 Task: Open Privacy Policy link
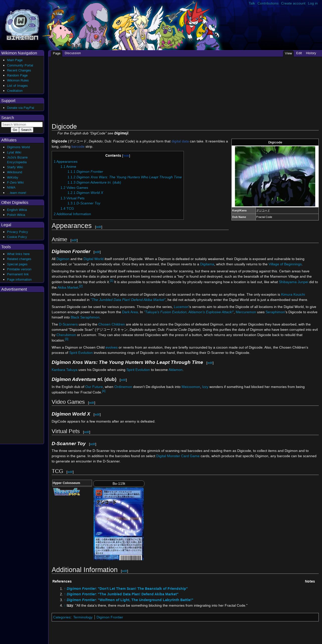pos(18,232)
